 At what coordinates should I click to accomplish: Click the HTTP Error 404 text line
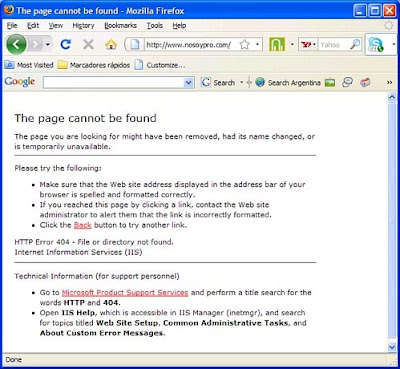point(94,242)
